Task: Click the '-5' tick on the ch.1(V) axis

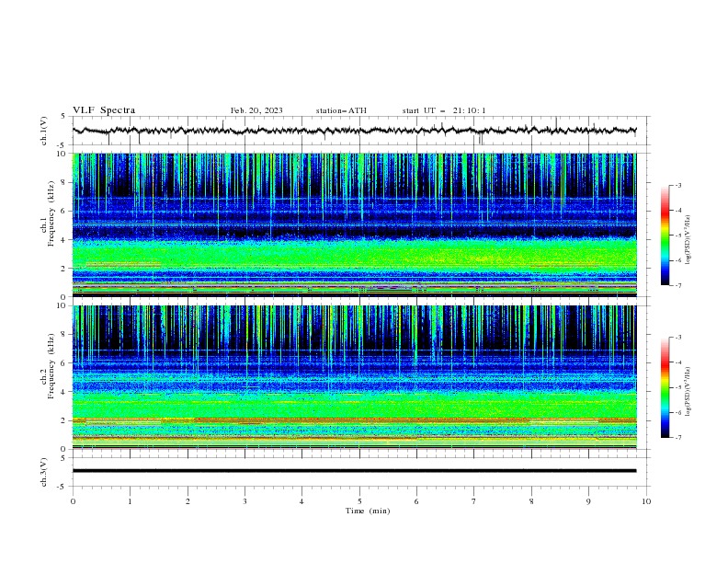Action: [63, 145]
